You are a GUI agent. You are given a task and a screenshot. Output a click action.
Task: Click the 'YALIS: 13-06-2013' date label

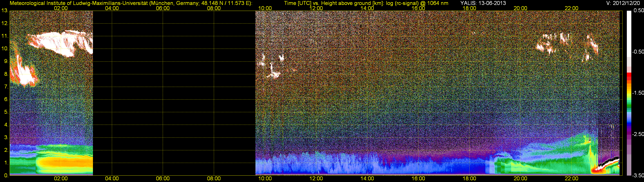483,3
